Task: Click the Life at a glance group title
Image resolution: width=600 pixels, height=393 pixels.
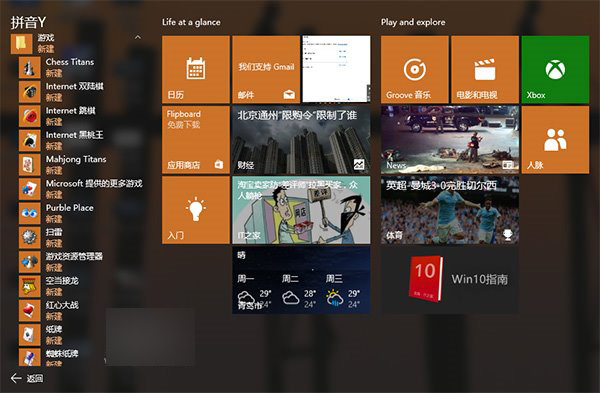Action: [191, 22]
